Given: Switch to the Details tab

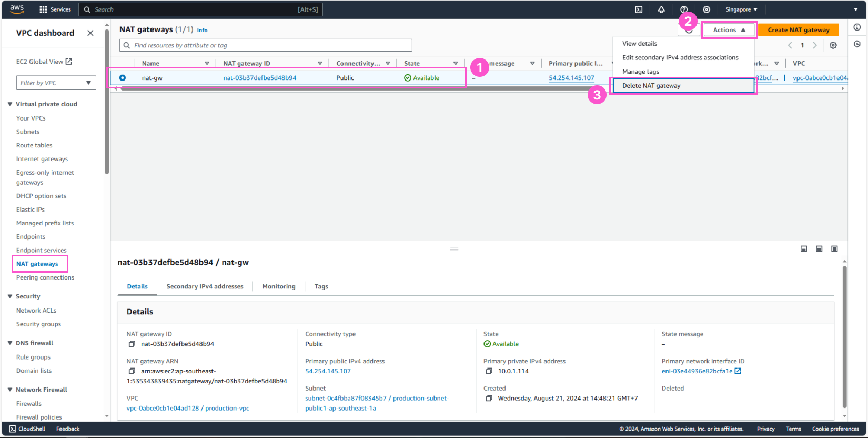Looking at the screenshot, I should coord(137,286).
